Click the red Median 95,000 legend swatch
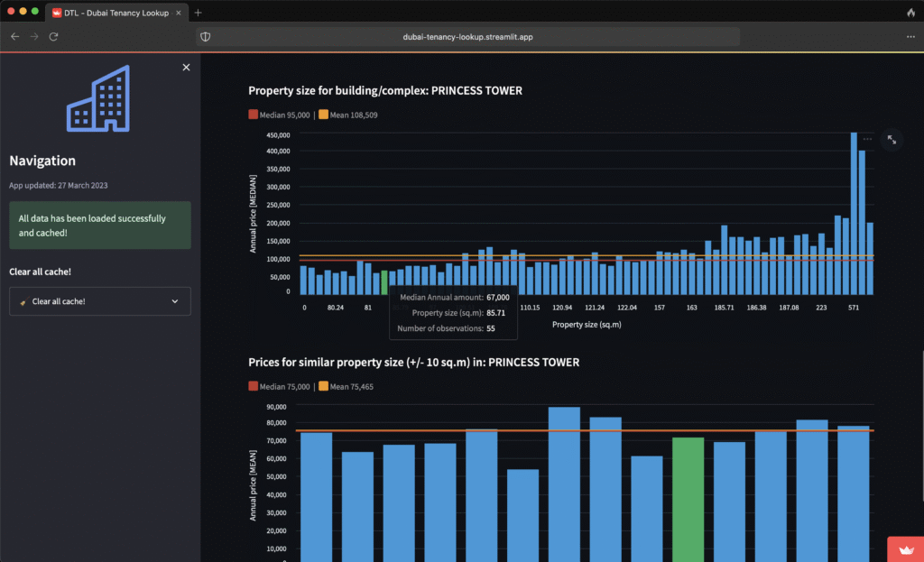 [254, 115]
